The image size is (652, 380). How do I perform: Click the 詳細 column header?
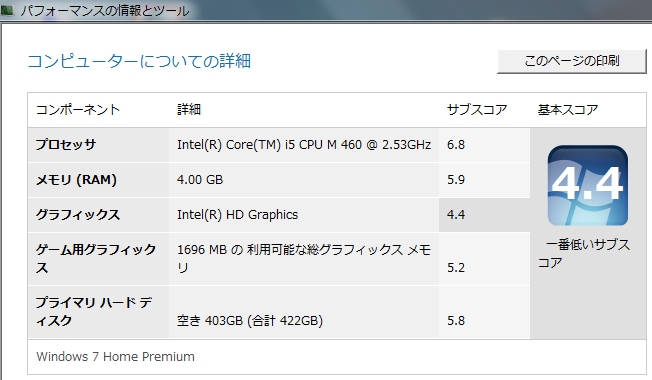(189, 110)
